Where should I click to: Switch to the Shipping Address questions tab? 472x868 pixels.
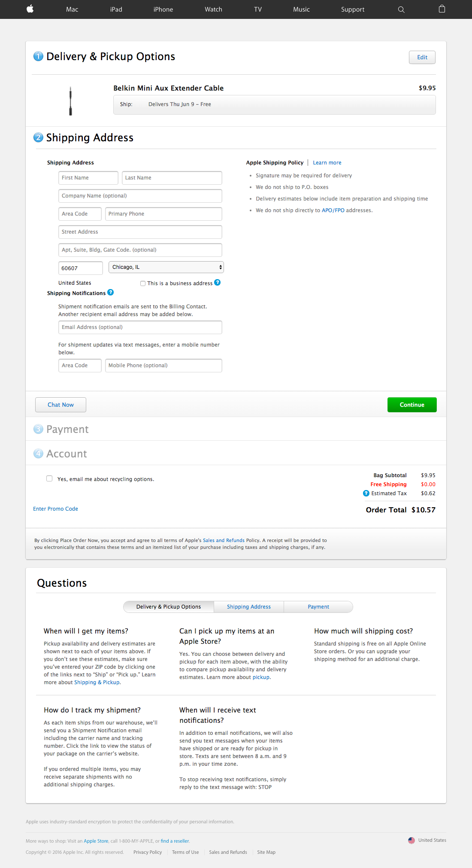coord(248,607)
